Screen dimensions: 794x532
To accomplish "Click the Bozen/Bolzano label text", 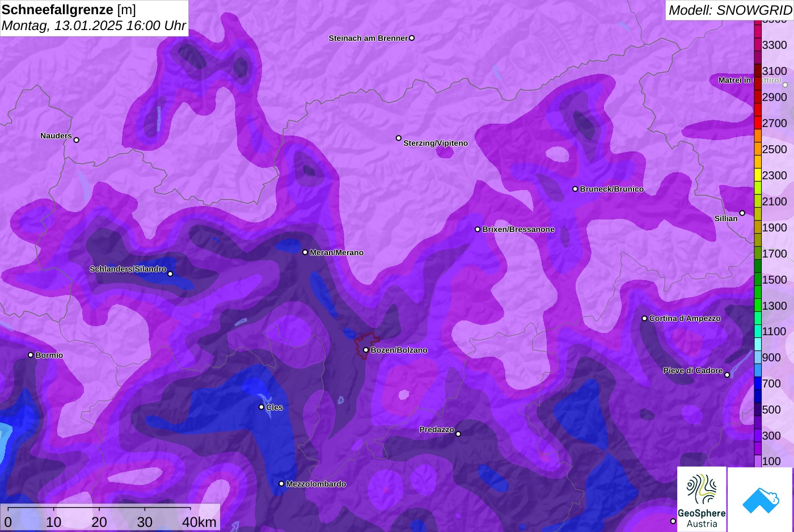I will point(399,350).
